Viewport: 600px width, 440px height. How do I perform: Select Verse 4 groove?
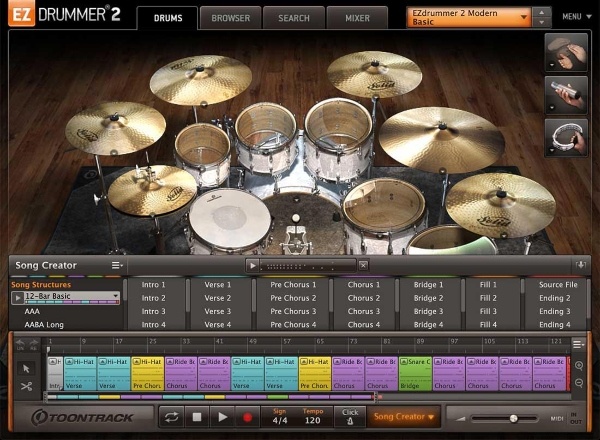click(217, 325)
